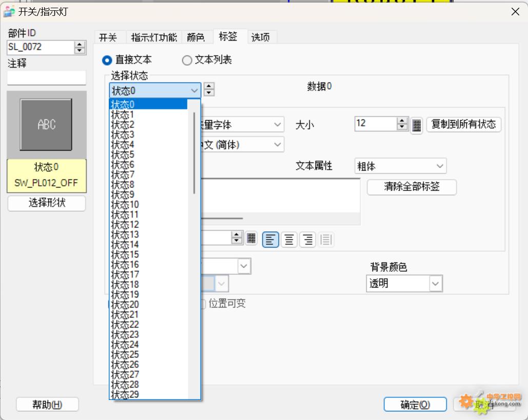Click the dialog title bar app icon
Viewport: 528px width, 420px height.
(x=10, y=11)
